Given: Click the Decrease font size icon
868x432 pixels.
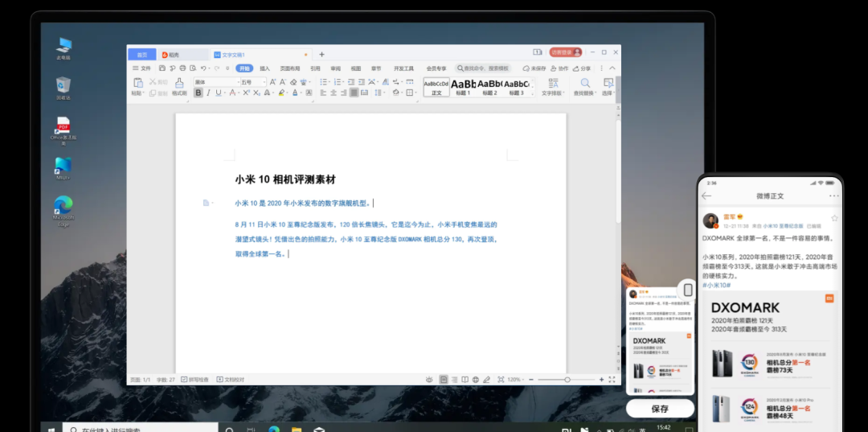Looking at the screenshot, I should point(282,82).
